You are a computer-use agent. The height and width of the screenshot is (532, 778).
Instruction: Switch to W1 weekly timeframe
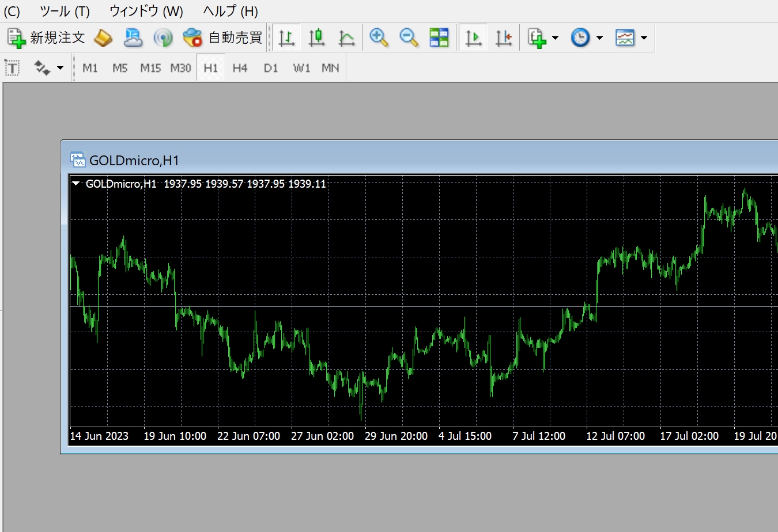click(301, 68)
